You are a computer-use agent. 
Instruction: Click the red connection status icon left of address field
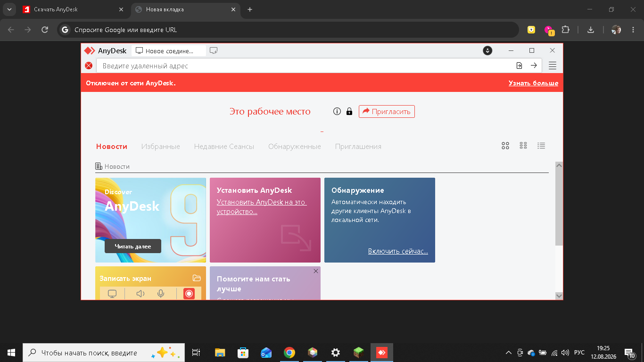[89, 66]
